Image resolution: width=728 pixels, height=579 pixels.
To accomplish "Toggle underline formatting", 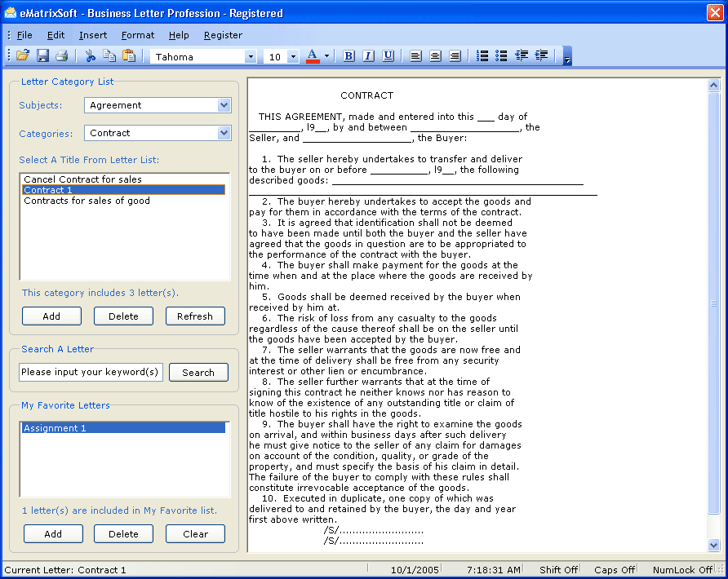I will click(388, 55).
